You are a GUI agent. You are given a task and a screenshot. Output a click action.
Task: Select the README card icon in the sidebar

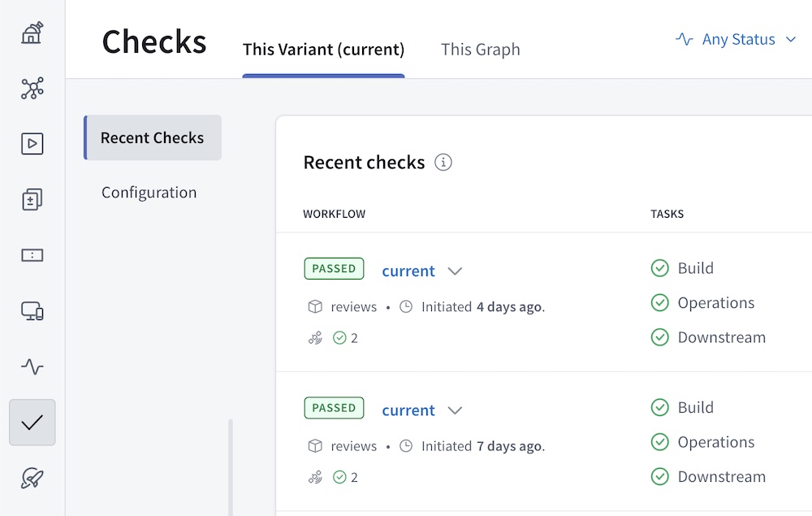coord(32,254)
